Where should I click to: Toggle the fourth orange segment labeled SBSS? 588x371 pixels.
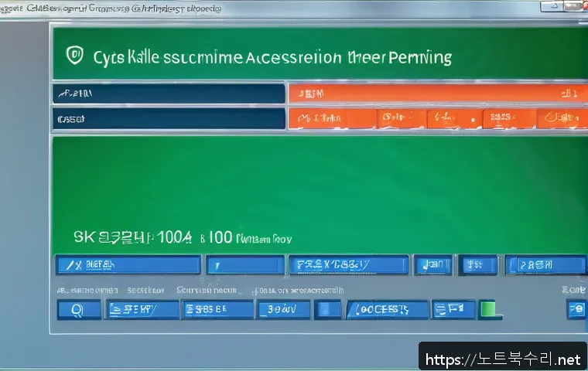tap(507, 118)
